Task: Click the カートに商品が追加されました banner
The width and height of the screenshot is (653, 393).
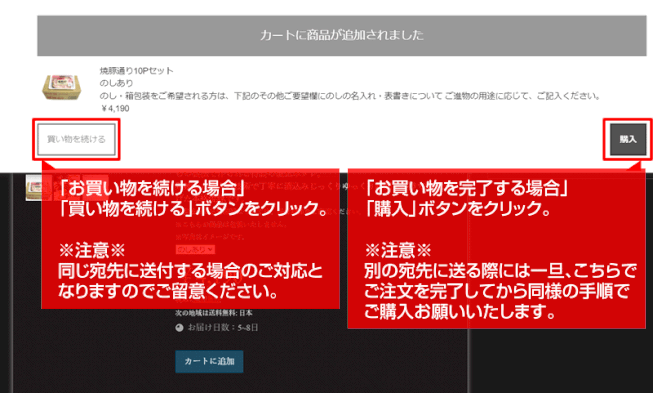Action: click(341, 35)
